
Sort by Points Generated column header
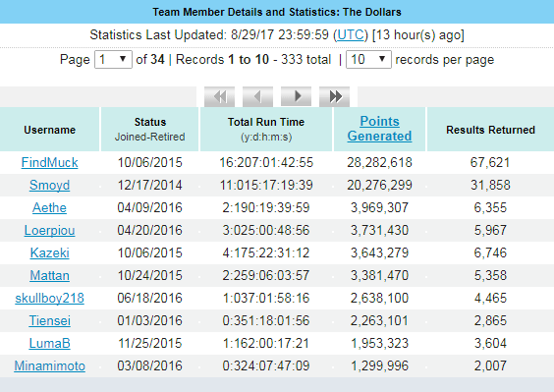pyautogui.click(x=379, y=129)
